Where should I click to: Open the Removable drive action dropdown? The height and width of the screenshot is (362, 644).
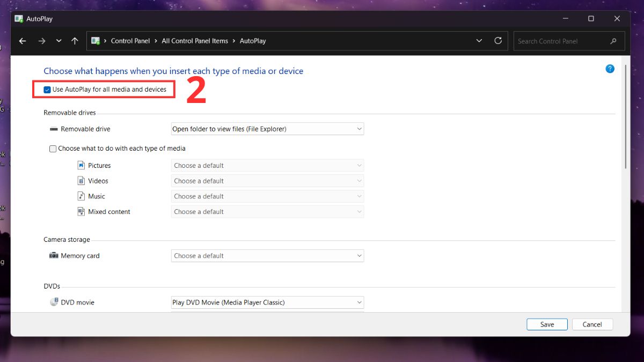[267, 129]
